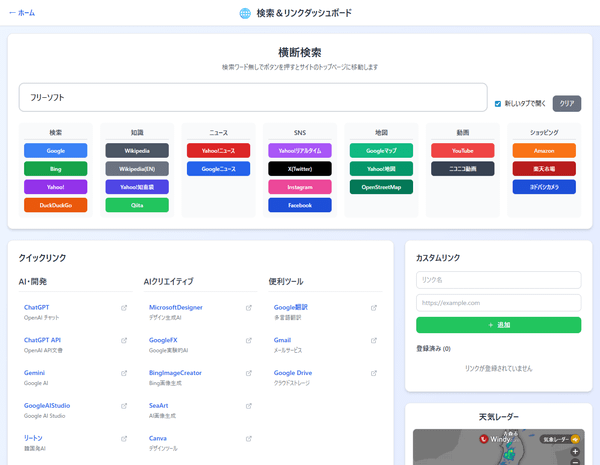The image size is (600, 465).
Task: Click external link icon for Google翻訳
Action: pyautogui.click(x=374, y=307)
